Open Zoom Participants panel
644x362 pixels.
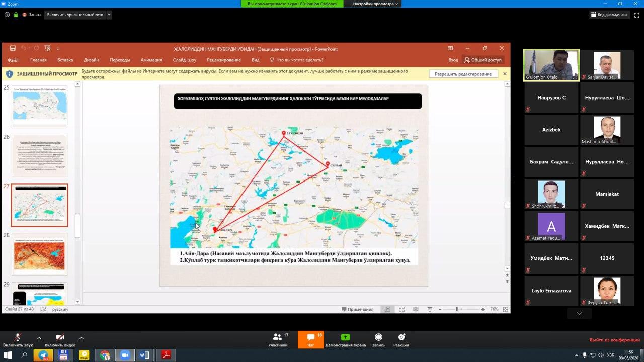click(277, 339)
